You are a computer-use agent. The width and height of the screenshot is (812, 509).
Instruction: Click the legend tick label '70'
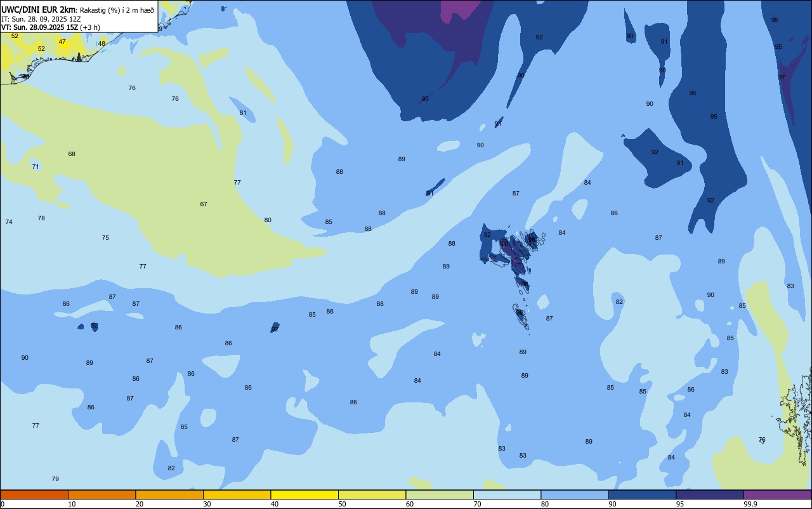[x=477, y=504]
